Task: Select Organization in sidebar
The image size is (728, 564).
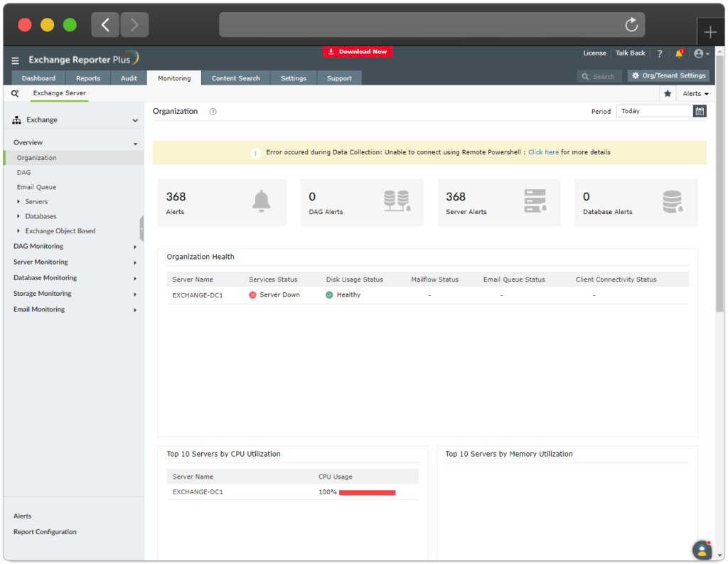Action: (x=74, y=158)
